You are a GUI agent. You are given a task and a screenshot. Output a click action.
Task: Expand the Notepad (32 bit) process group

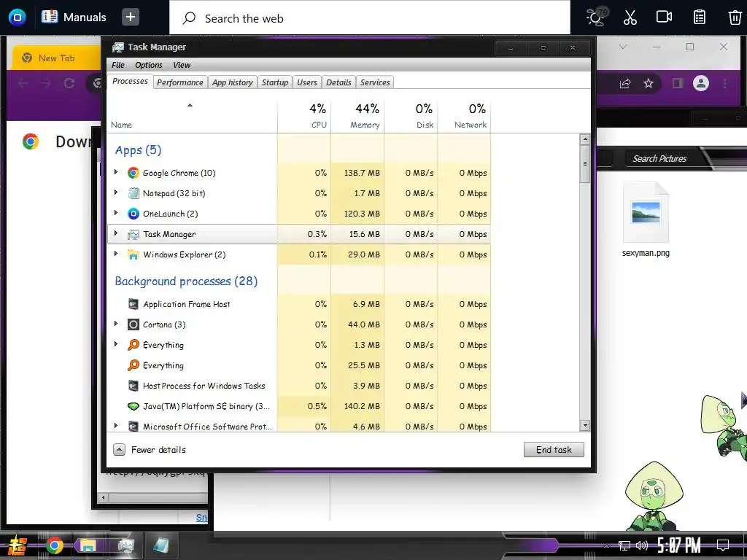tap(116, 192)
